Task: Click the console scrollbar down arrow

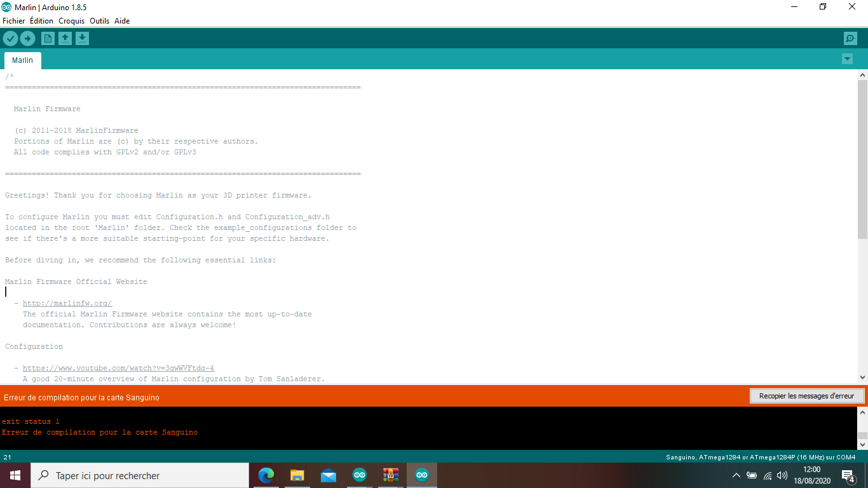Action: (x=862, y=444)
